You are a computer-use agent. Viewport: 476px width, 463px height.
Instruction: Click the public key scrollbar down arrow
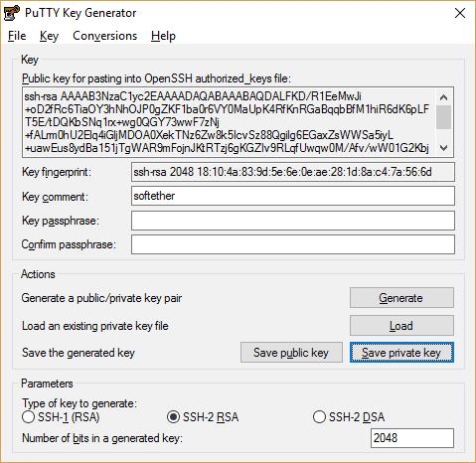(443, 148)
